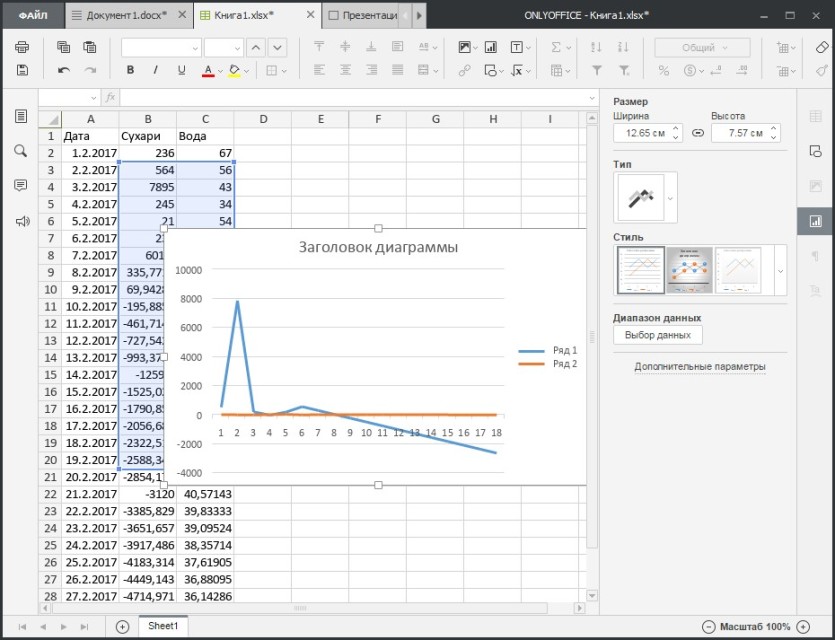Open the comments icon in the left sidebar
This screenshot has height=640, width=835.
(x=21, y=185)
